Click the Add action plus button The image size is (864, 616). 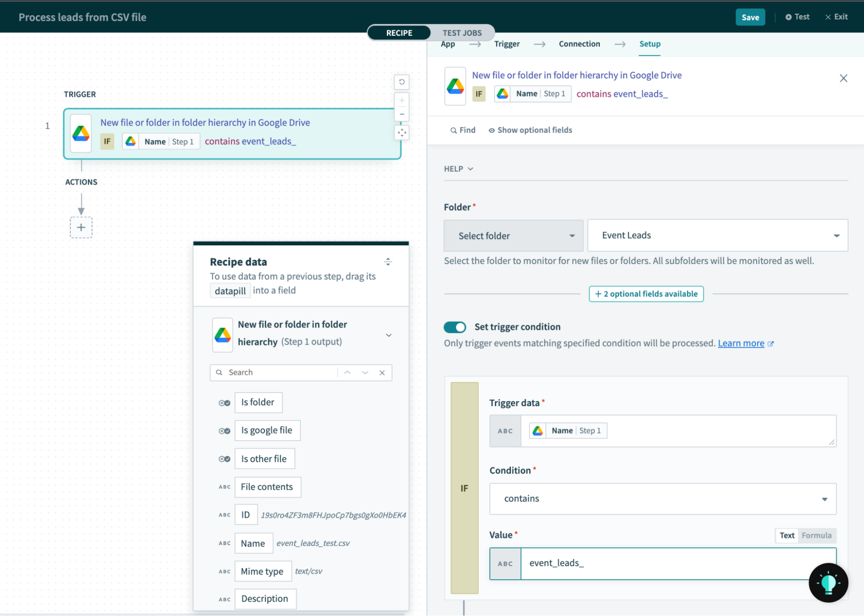click(x=81, y=227)
